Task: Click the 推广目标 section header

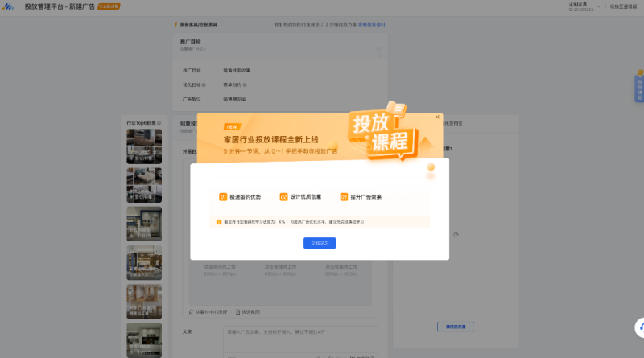Action: 191,42
